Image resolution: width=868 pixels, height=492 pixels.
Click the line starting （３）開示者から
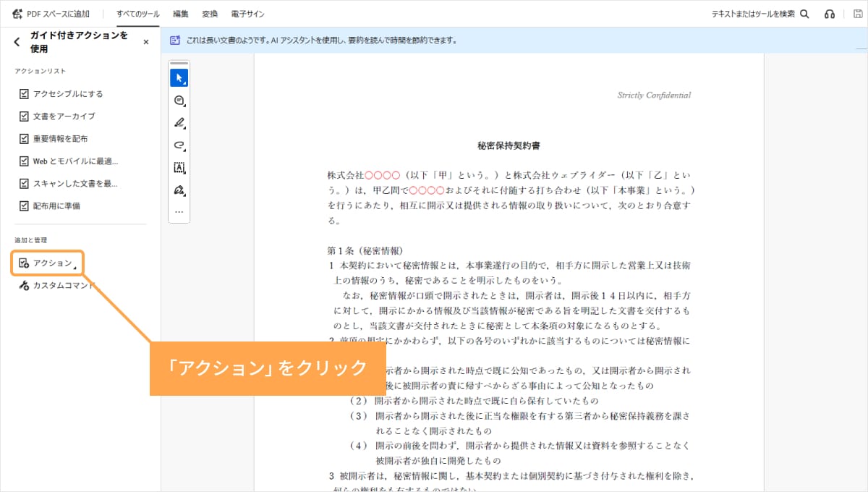coord(519,416)
